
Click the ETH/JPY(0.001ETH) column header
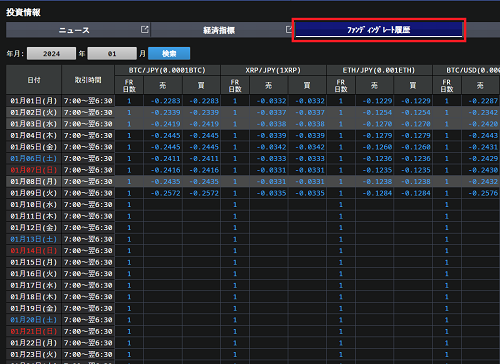coord(379,70)
